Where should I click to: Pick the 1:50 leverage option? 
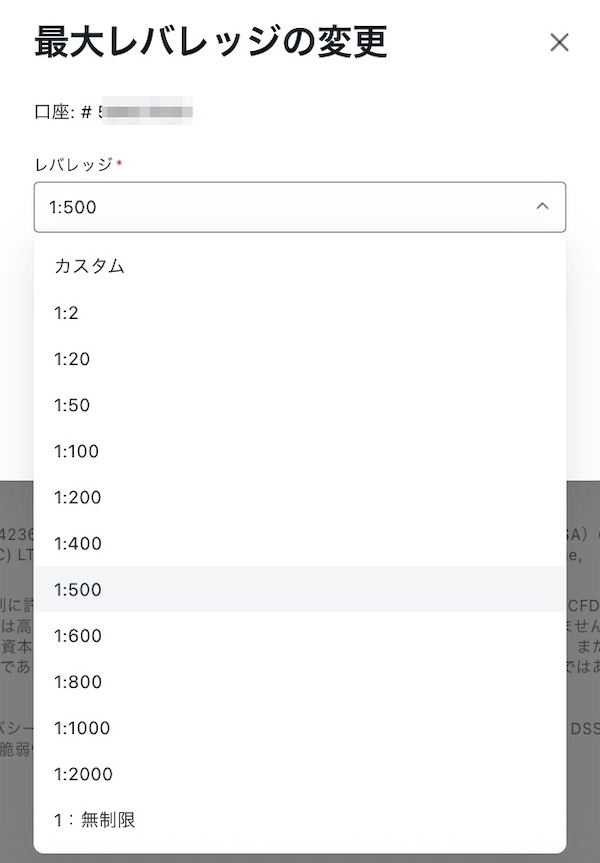tap(72, 405)
